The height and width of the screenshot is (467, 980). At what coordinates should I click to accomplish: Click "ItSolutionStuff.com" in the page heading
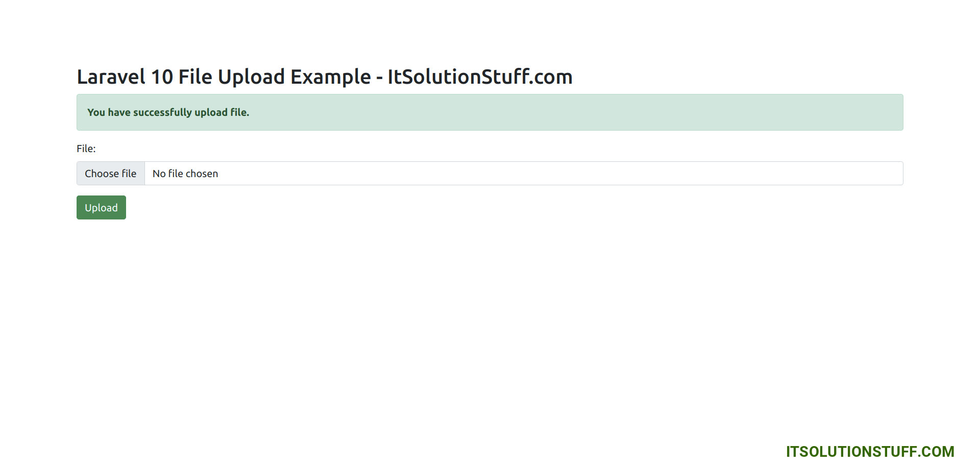coord(480,77)
